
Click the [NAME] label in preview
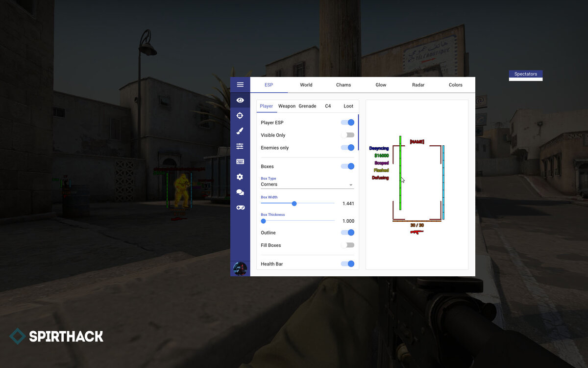coord(417,142)
